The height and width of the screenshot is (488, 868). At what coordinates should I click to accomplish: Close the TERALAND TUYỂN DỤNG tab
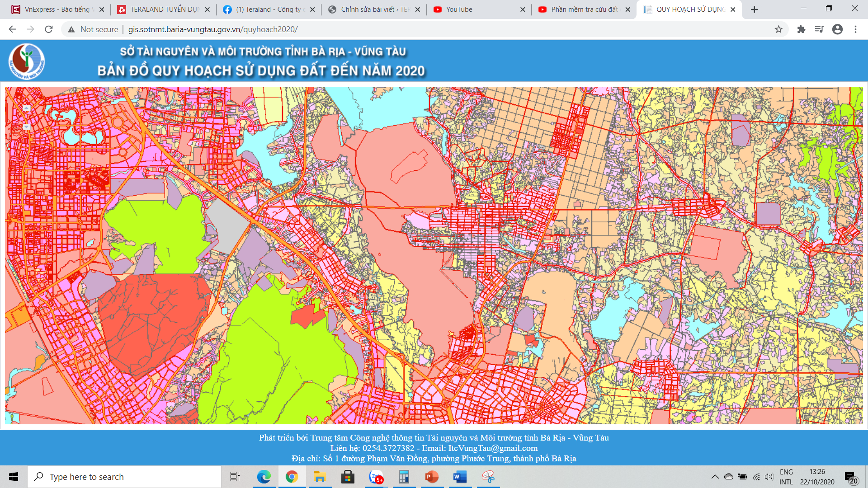[x=207, y=9]
